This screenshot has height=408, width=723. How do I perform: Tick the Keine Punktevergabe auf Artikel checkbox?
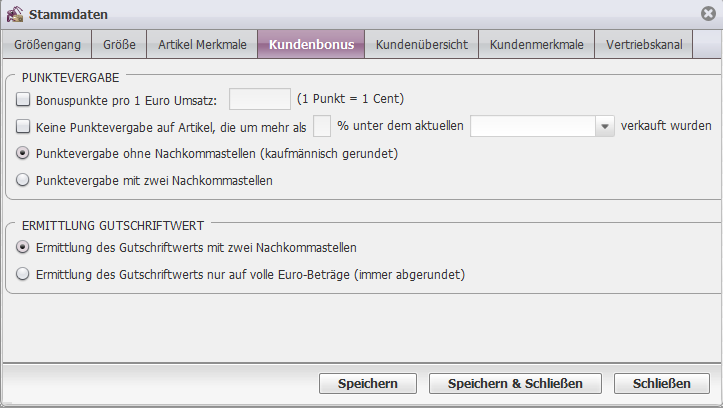23,126
